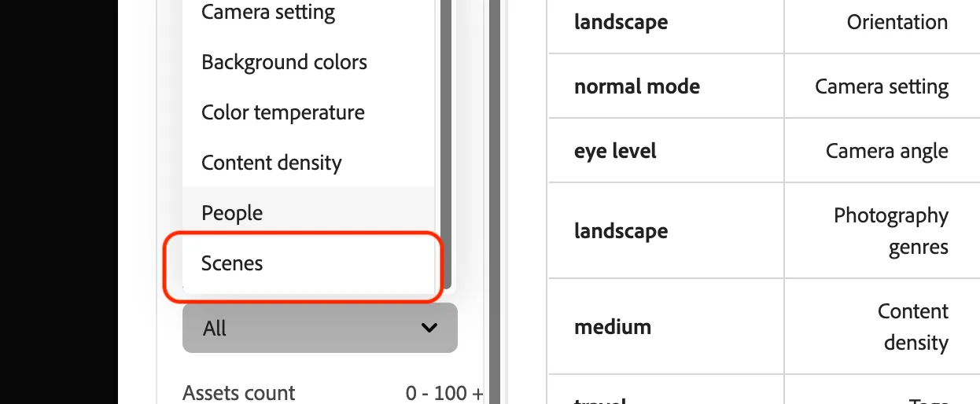The image size is (980, 404).
Task: Choose Background colors from the dropdown list
Action: pos(308,62)
